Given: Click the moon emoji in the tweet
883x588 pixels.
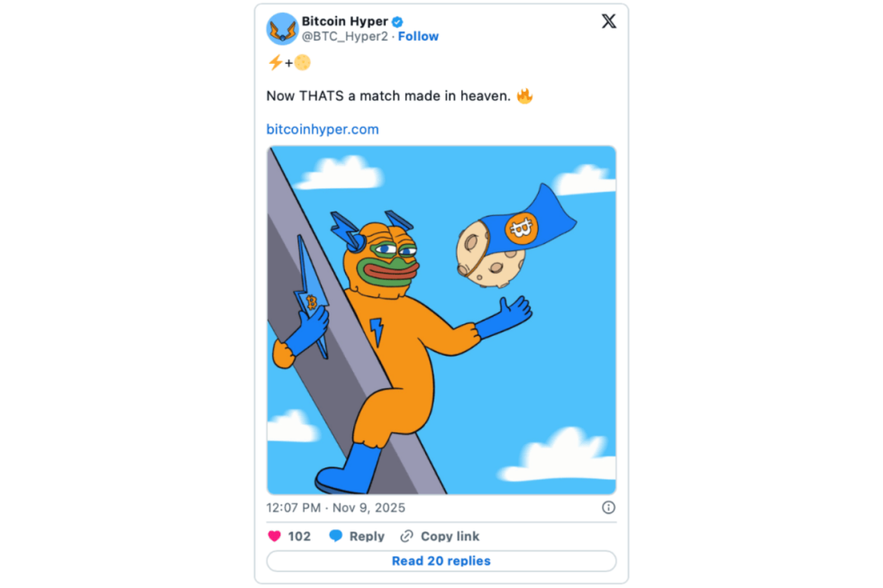Looking at the screenshot, I should (302, 63).
